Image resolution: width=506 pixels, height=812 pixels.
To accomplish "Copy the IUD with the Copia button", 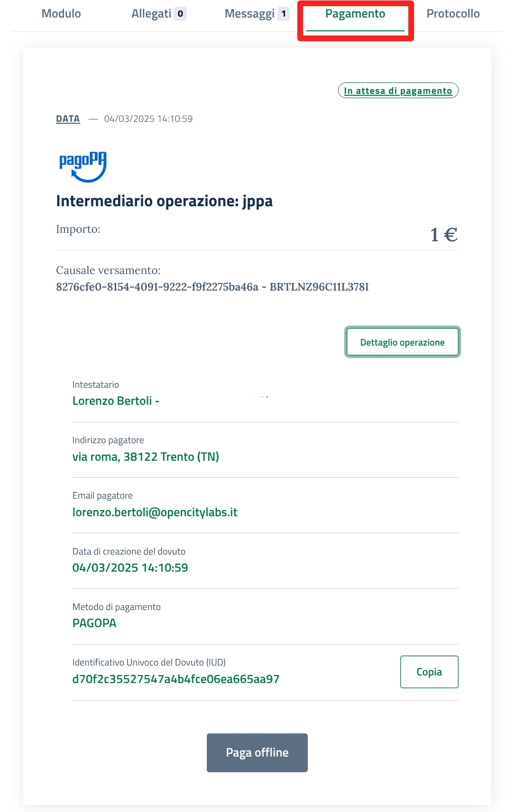I will tap(429, 672).
